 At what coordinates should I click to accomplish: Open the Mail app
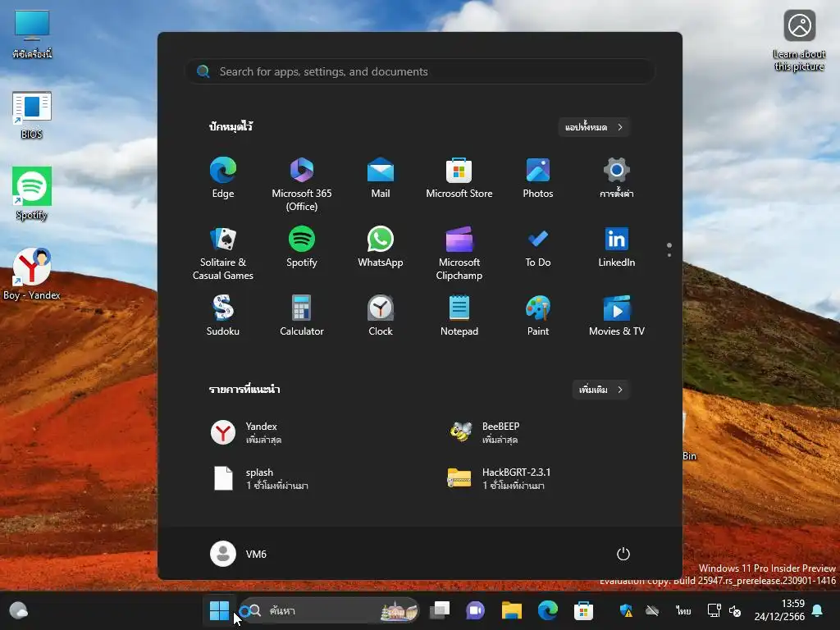coord(381,178)
